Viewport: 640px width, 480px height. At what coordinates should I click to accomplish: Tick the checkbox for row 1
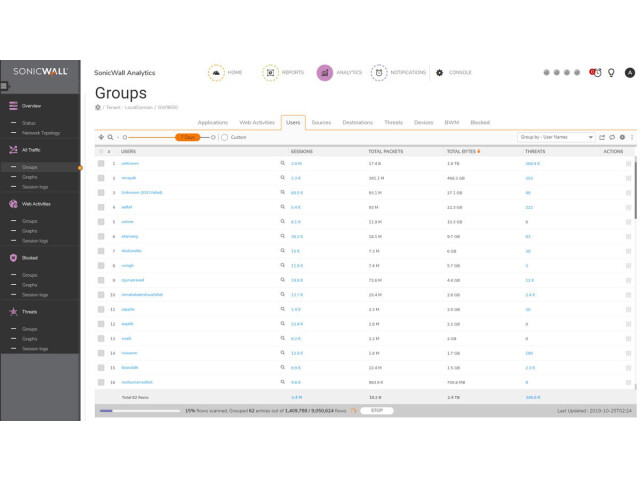[x=101, y=163]
